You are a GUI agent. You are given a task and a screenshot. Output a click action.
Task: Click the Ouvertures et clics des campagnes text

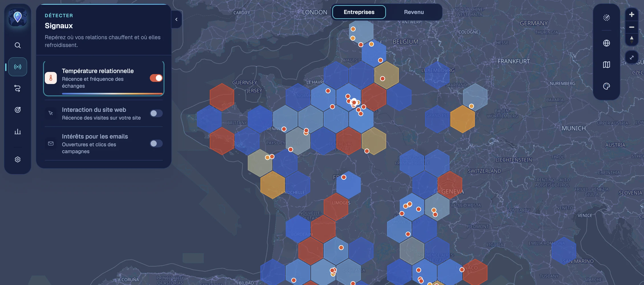89,148
